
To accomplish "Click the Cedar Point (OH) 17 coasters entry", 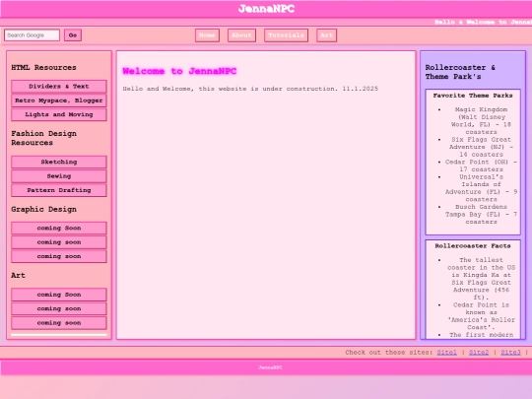I will coord(481,166).
